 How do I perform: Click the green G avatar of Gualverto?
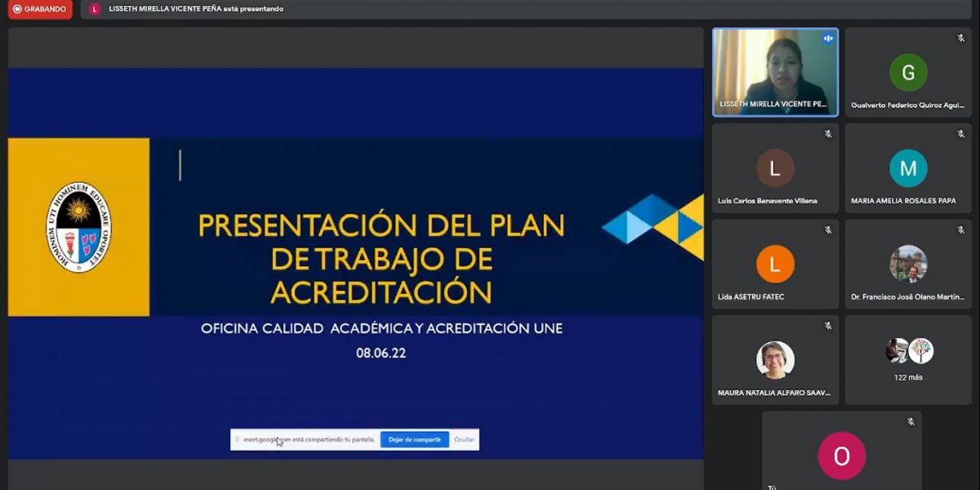click(908, 73)
